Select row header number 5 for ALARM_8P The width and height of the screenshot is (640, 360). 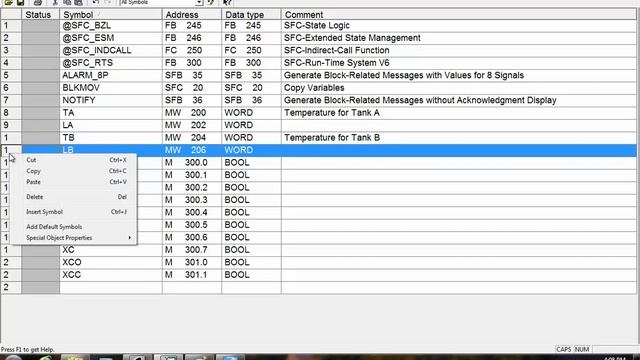[11, 76]
